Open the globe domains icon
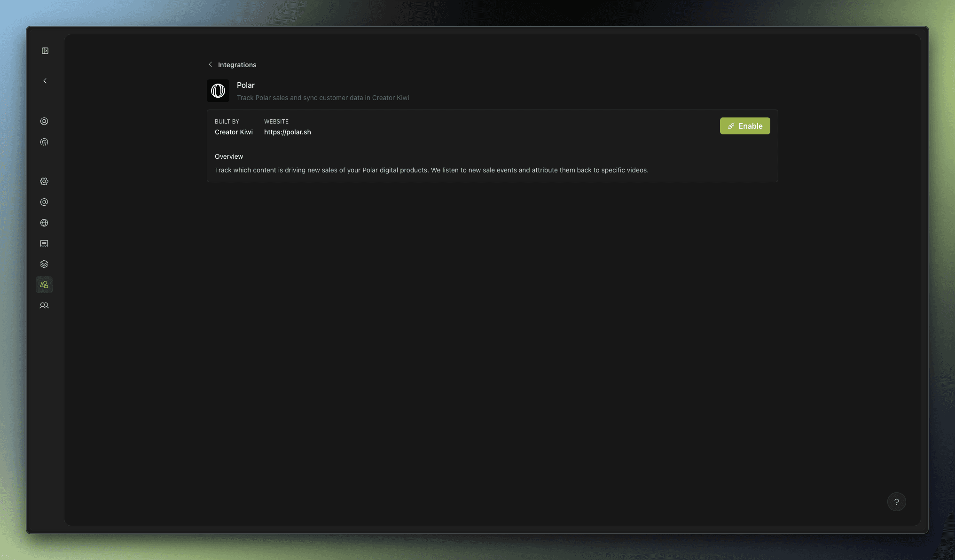955x560 pixels. 44,223
